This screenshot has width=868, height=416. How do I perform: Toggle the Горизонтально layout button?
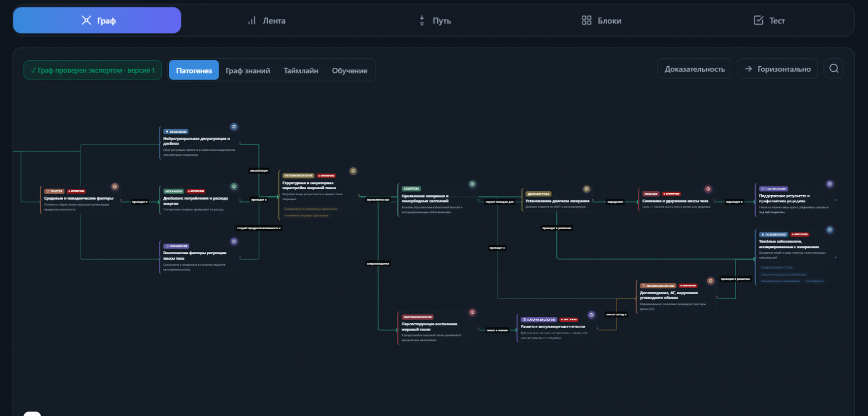point(777,69)
